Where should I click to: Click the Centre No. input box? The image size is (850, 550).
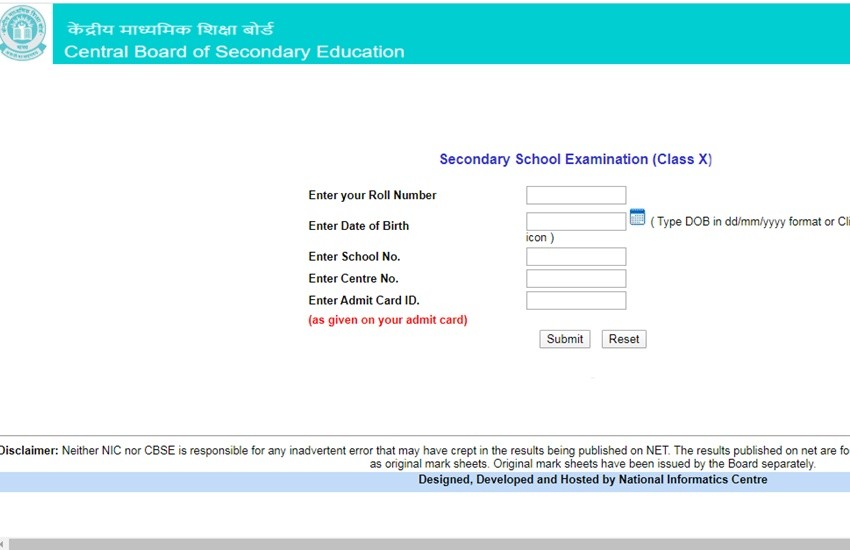tap(576, 279)
